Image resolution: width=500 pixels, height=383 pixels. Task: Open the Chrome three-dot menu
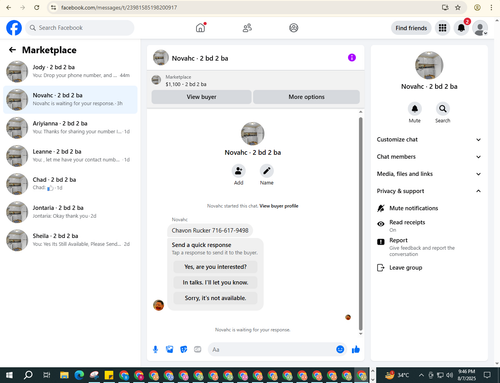pos(491,7)
